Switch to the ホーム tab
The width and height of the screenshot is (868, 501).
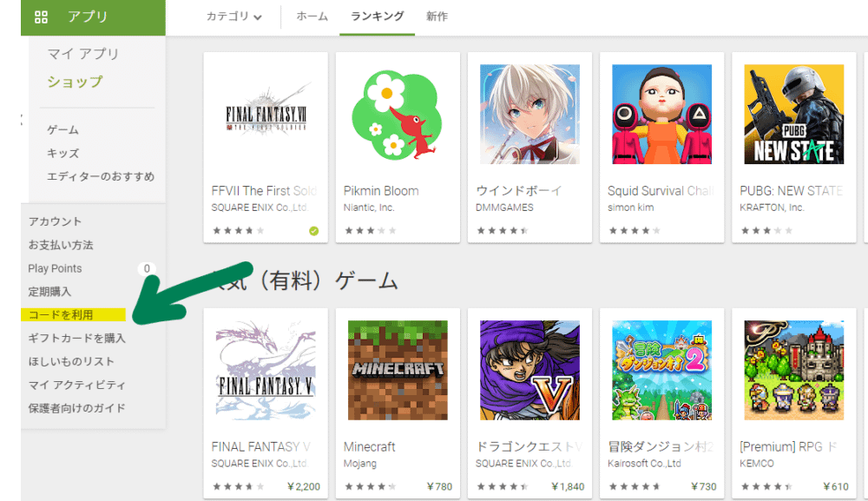click(x=312, y=16)
